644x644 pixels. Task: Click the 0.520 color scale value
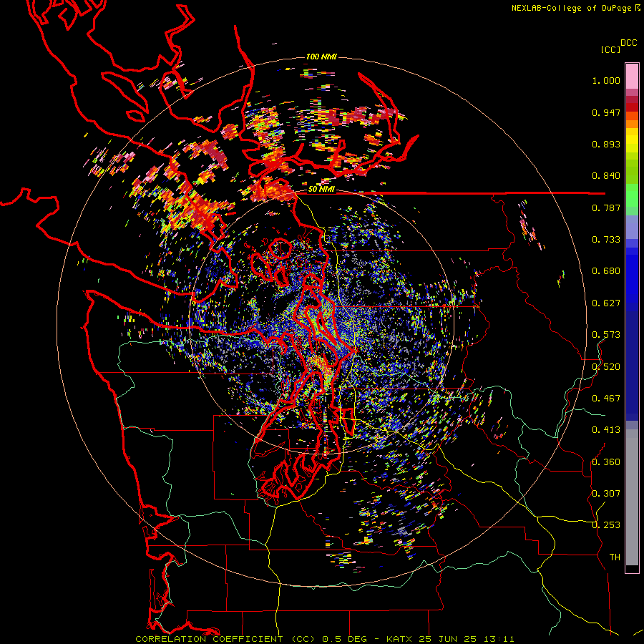coord(606,367)
